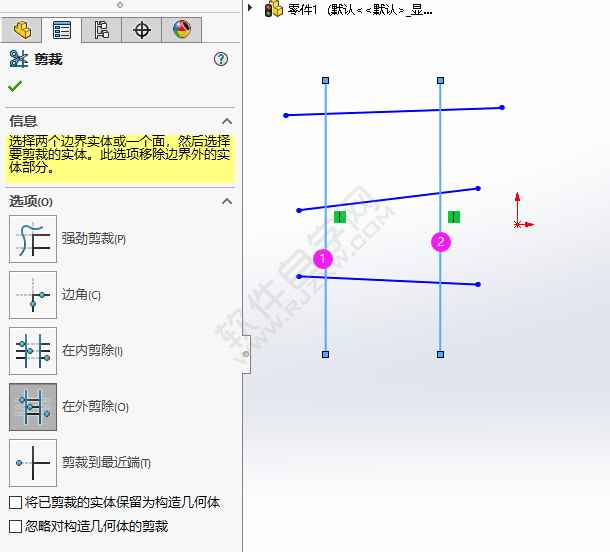Open help for the 剪裁 trim tool
The width and height of the screenshot is (610, 552).
[221, 59]
